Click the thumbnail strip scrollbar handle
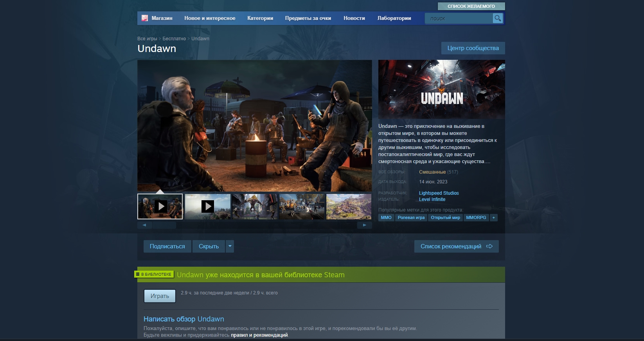Viewport: 644px width, 341px height. (164, 225)
